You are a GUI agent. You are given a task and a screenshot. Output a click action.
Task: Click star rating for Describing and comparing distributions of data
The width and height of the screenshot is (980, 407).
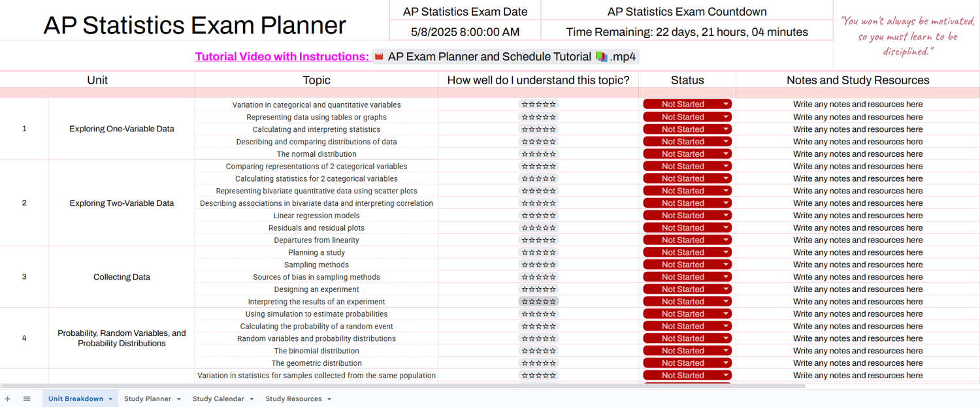[x=538, y=142]
